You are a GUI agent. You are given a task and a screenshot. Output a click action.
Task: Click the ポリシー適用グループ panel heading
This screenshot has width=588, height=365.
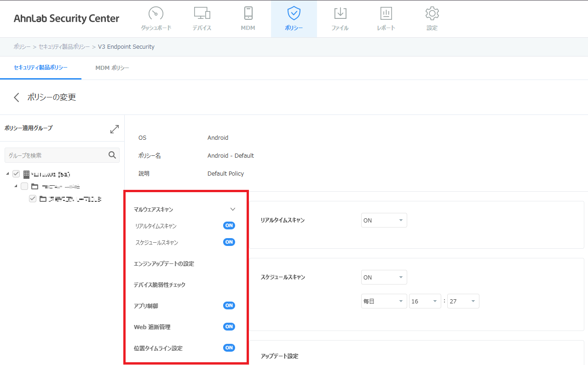tap(29, 128)
